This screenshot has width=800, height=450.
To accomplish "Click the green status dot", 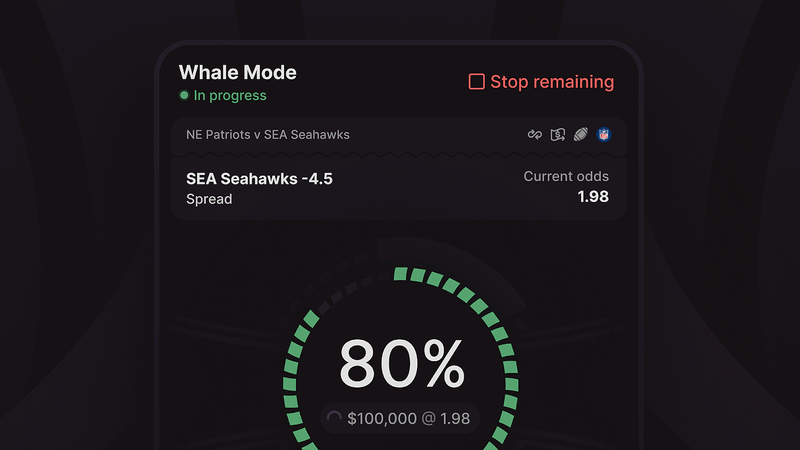I will coord(184,96).
